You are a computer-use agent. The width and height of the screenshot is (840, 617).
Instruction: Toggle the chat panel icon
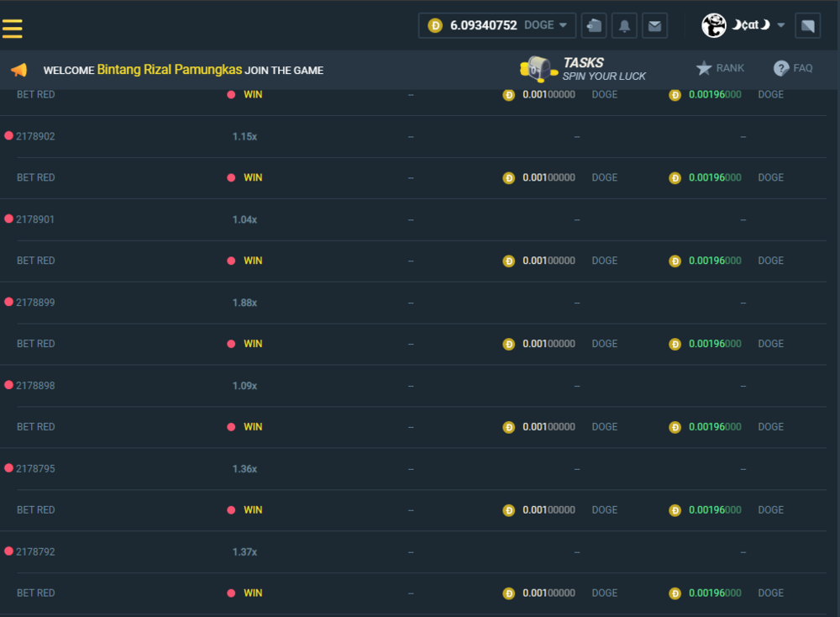pos(807,26)
